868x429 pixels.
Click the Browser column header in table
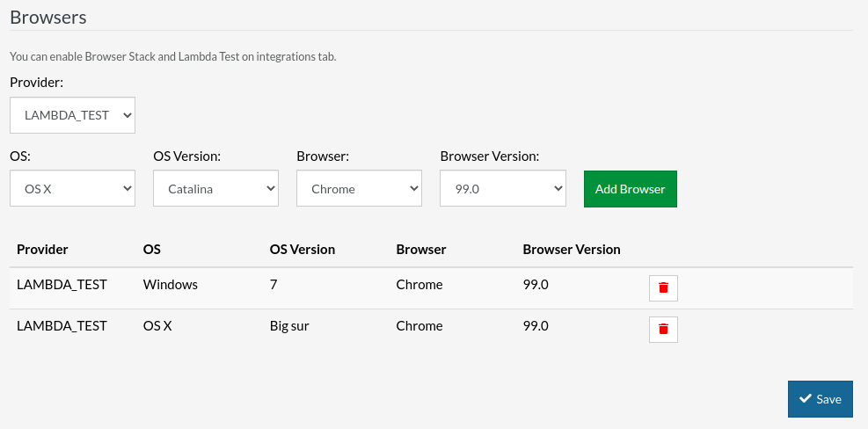click(421, 250)
